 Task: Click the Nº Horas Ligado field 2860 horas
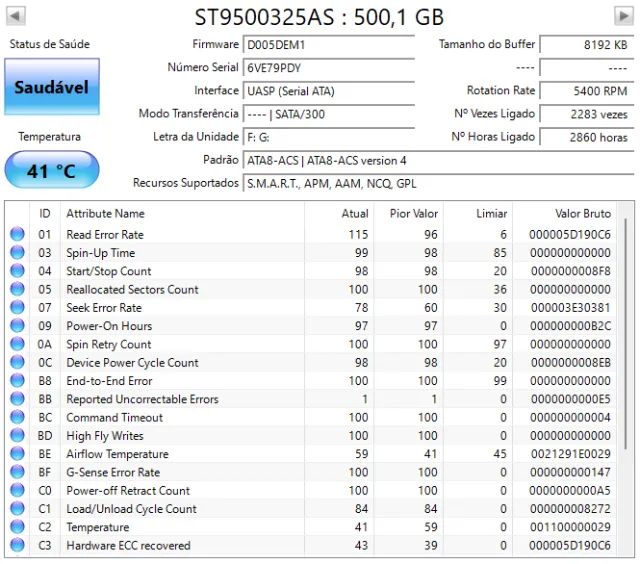point(587,137)
